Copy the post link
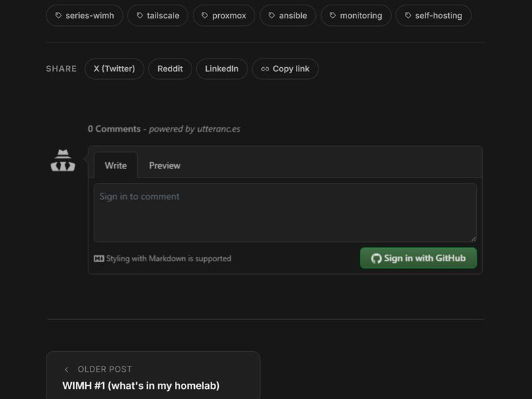 (x=285, y=69)
